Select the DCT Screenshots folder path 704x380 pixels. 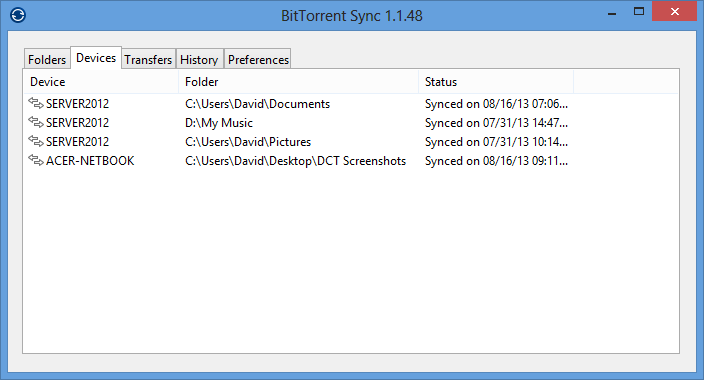click(x=295, y=161)
